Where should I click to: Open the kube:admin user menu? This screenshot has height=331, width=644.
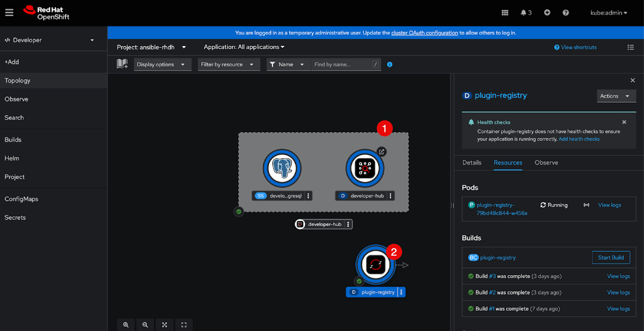[609, 13]
